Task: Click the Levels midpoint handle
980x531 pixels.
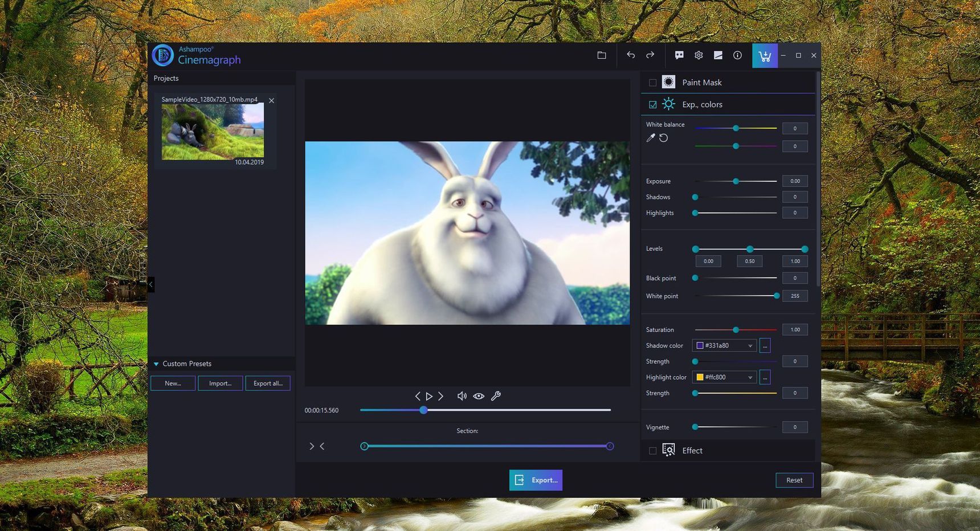Action: tap(750, 249)
